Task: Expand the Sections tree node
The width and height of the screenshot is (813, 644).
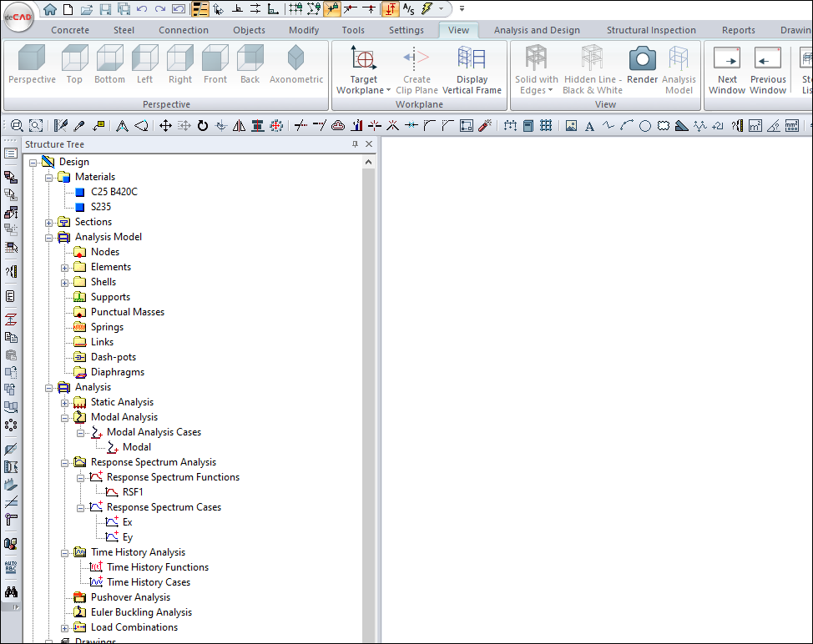Action: [x=49, y=222]
